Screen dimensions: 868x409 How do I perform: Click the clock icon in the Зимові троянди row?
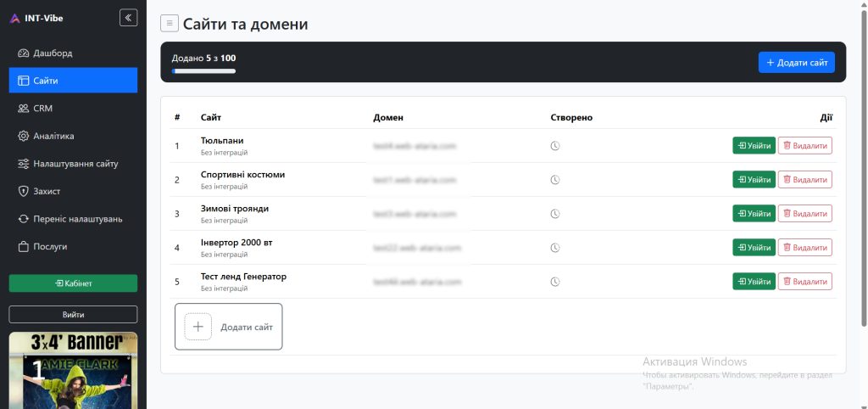[555, 213]
